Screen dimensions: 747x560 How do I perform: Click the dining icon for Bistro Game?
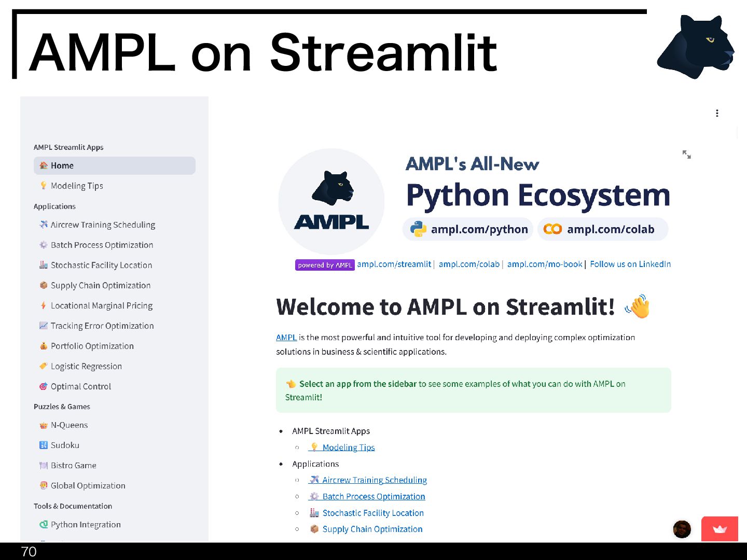(44, 465)
